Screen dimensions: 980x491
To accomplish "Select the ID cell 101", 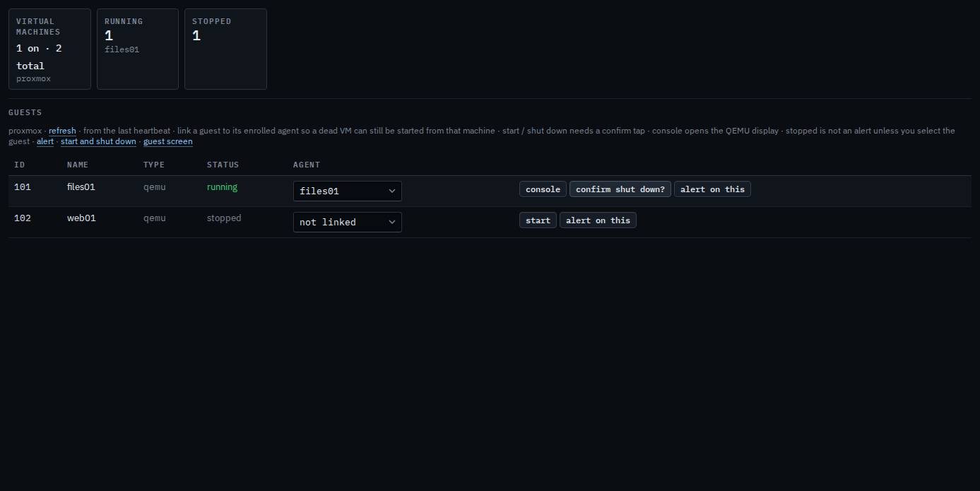I will point(23,187).
